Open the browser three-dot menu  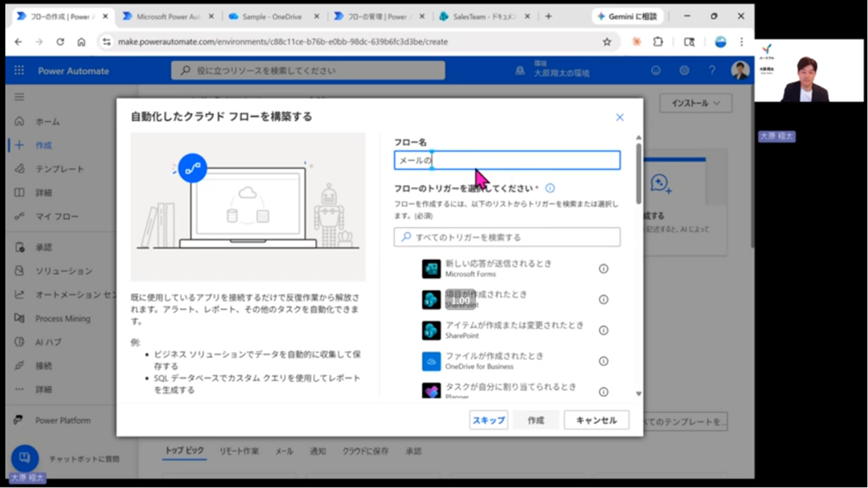tap(741, 42)
